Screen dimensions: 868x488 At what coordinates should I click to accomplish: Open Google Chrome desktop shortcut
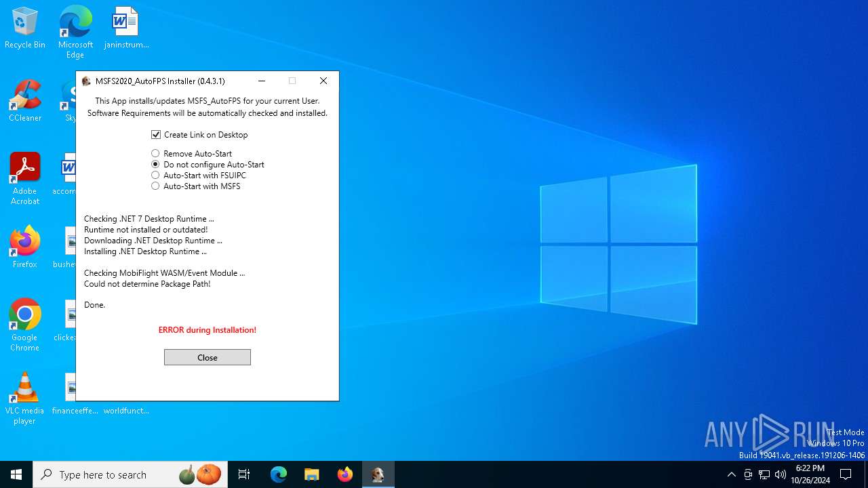pyautogui.click(x=25, y=325)
